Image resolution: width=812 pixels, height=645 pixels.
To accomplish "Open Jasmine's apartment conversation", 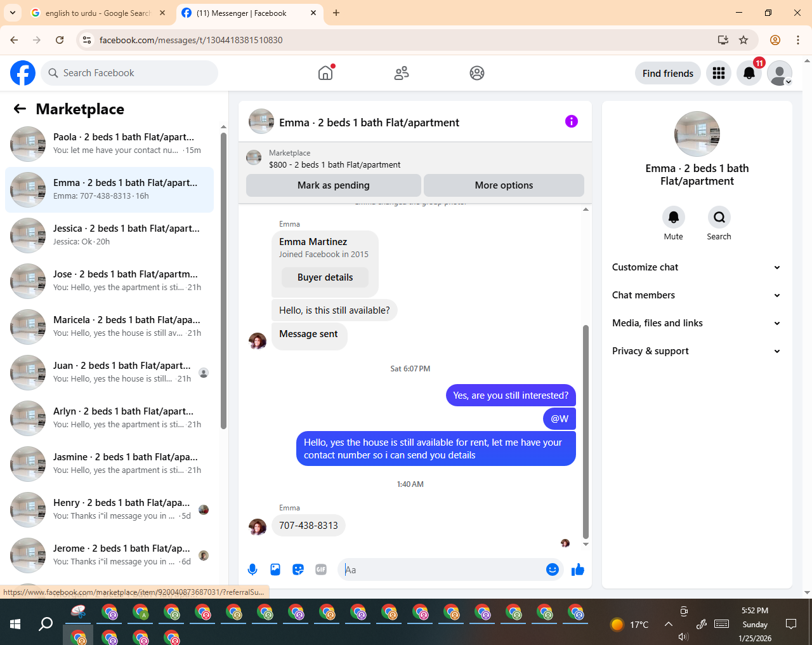I will 109,464.
